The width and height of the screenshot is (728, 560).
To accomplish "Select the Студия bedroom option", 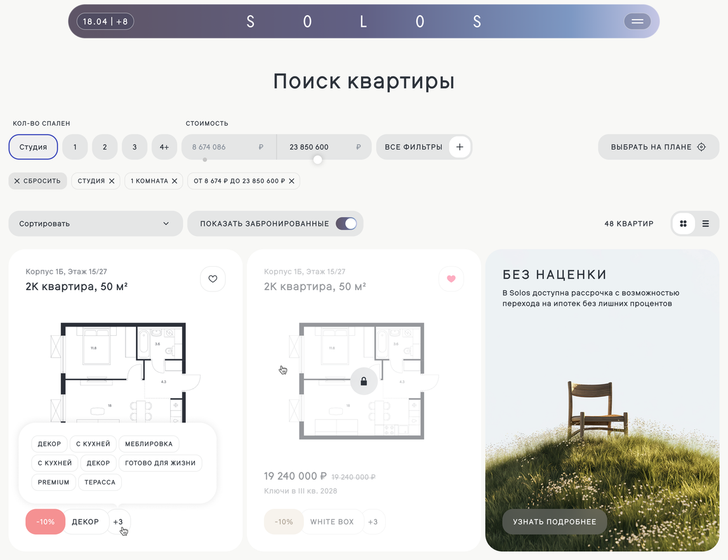I will 33,147.
